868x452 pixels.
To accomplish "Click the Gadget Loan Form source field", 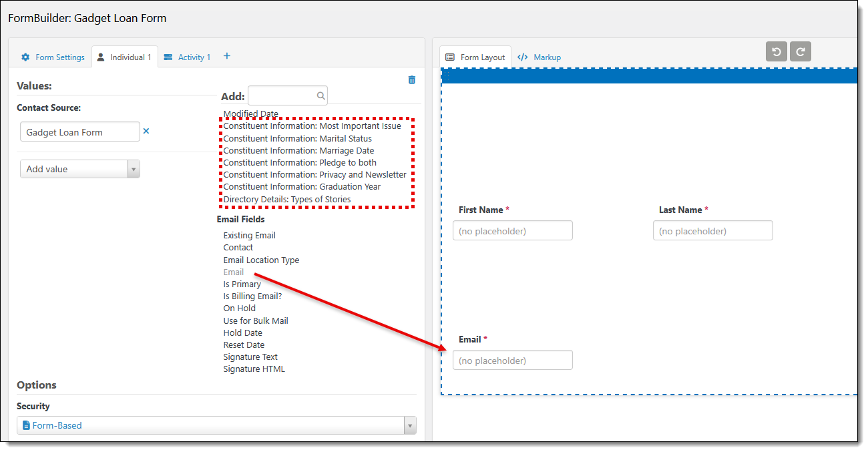I will [79, 132].
